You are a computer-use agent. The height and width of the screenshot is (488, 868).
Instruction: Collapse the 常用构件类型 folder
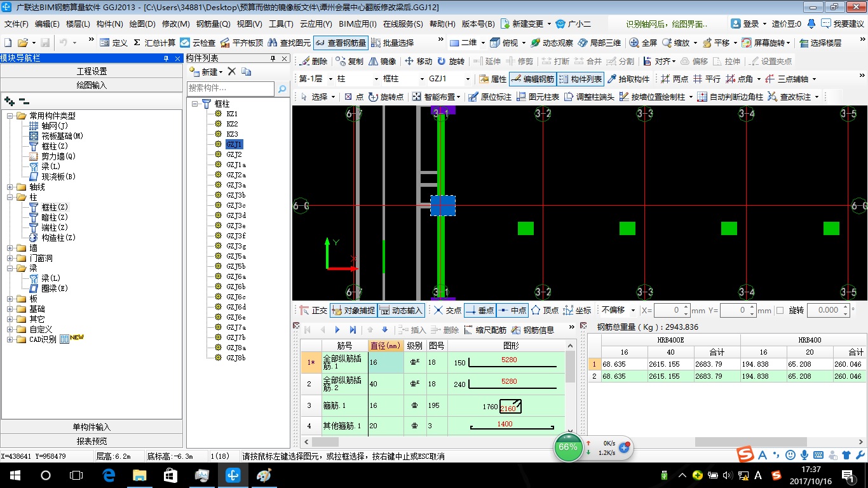10,116
